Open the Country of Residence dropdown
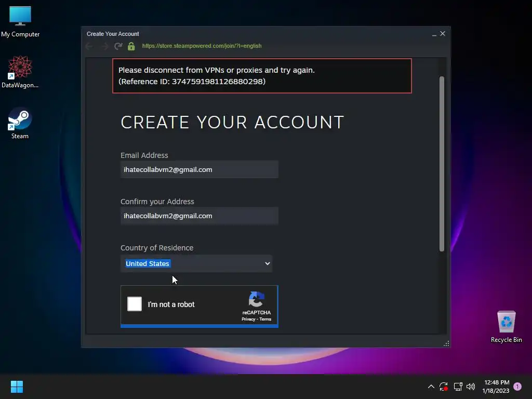 point(196,263)
